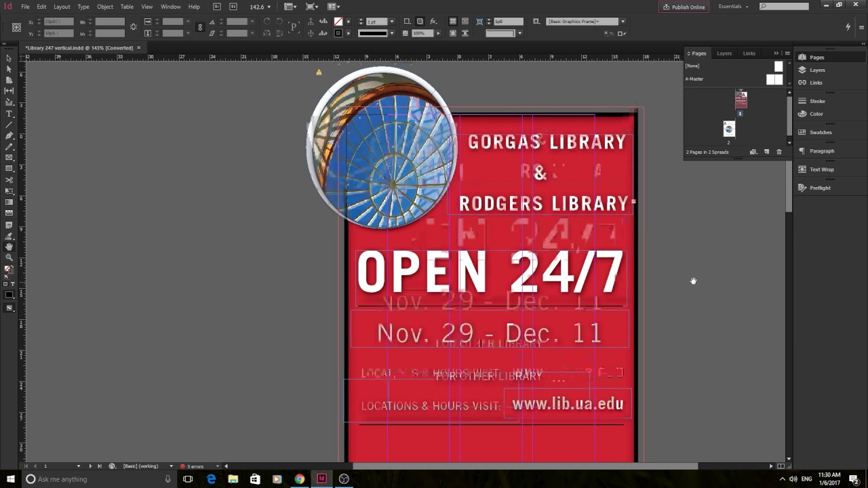
Task: Open the Window menu
Action: click(x=171, y=7)
